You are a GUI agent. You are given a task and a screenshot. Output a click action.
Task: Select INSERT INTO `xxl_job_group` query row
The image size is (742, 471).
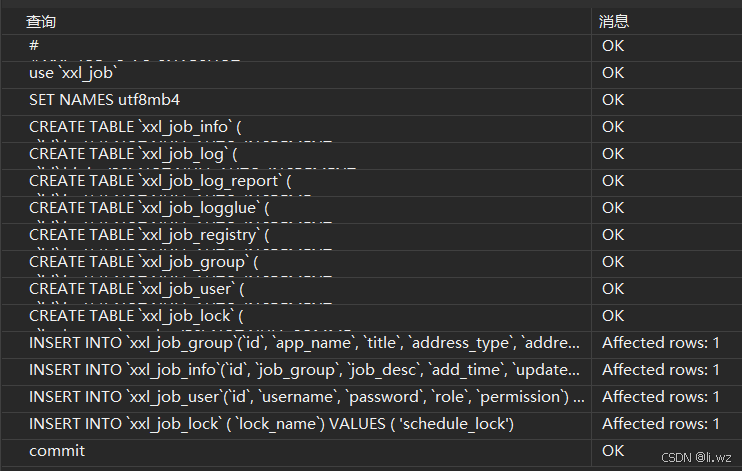coord(305,343)
